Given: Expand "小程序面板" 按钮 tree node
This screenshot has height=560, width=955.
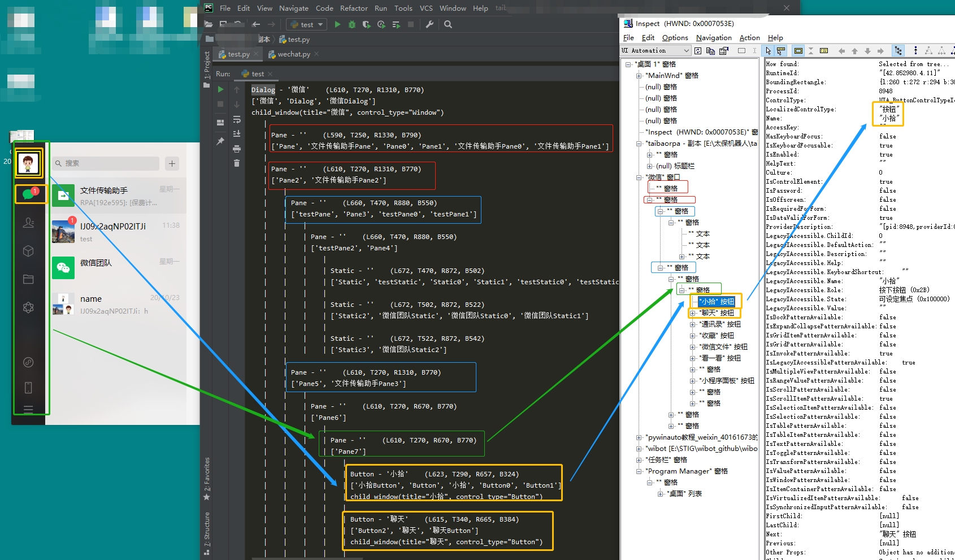Looking at the screenshot, I should [692, 381].
